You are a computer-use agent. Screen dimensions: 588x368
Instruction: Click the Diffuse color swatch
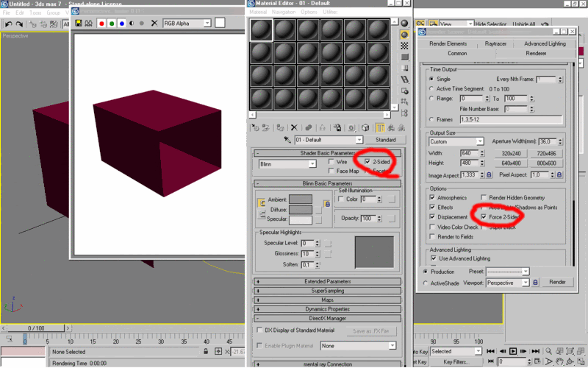tap(301, 210)
